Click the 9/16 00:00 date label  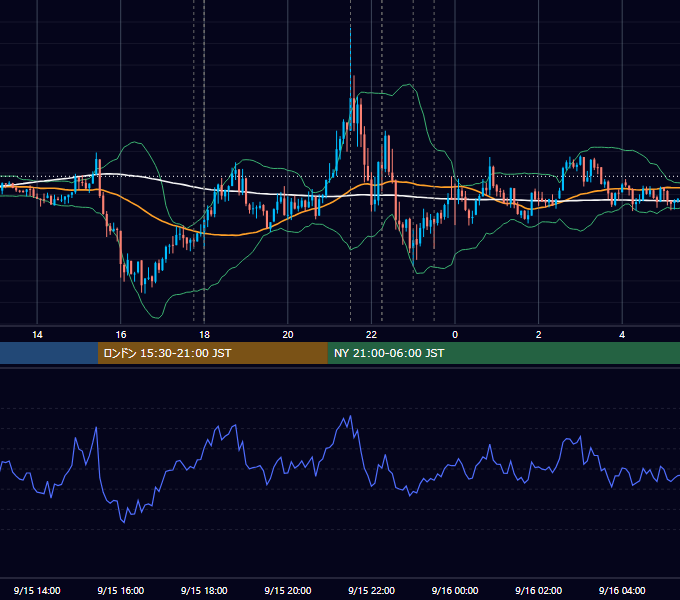coord(455,590)
